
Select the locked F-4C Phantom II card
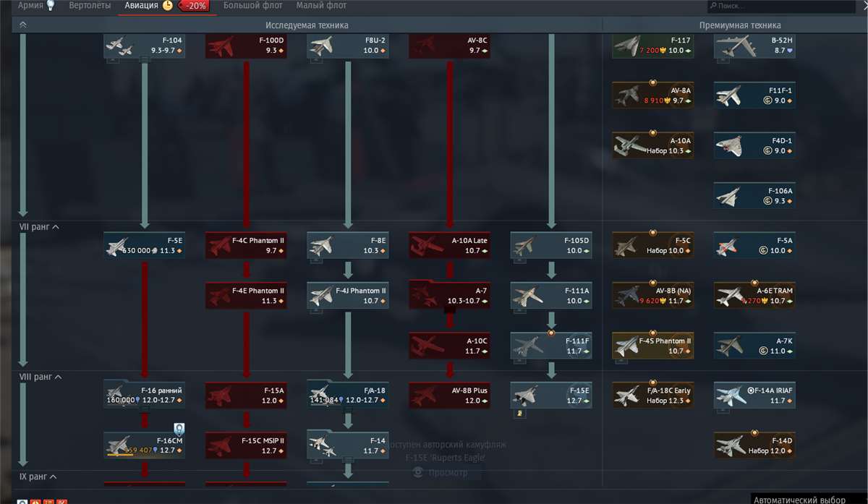(246, 245)
